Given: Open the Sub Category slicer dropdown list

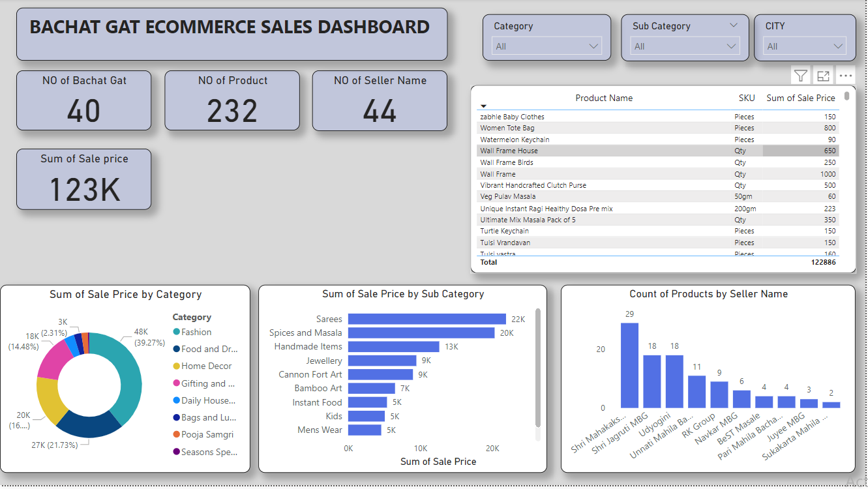Looking at the screenshot, I should (732, 46).
